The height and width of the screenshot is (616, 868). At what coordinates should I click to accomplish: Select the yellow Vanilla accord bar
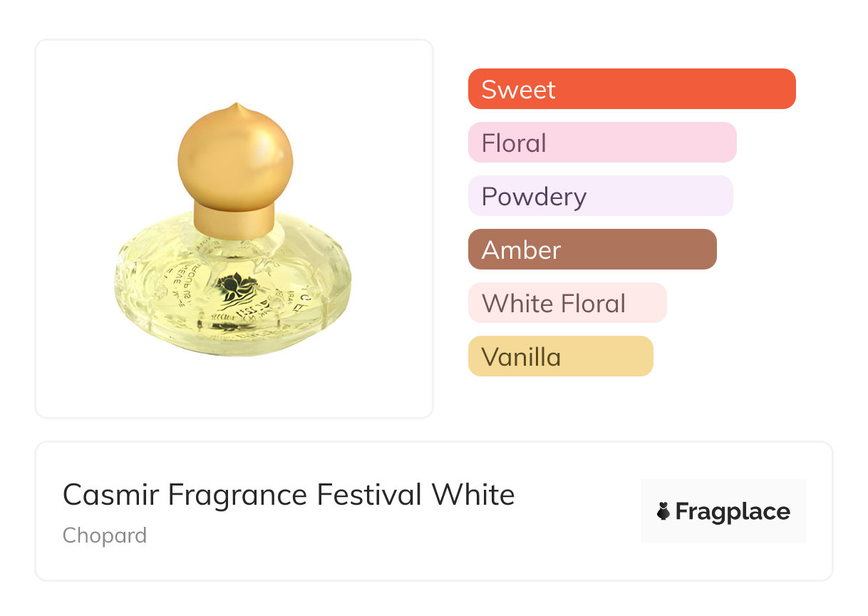click(x=560, y=356)
